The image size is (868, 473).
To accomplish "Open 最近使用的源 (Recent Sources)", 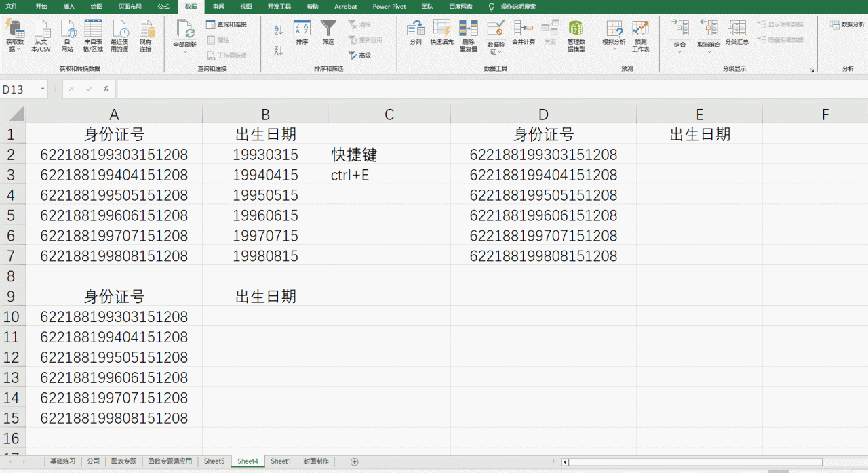I will [120, 36].
